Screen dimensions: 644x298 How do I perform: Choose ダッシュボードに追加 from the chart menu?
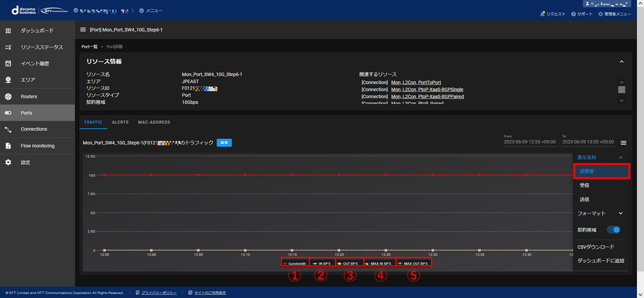pyautogui.click(x=601, y=260)
